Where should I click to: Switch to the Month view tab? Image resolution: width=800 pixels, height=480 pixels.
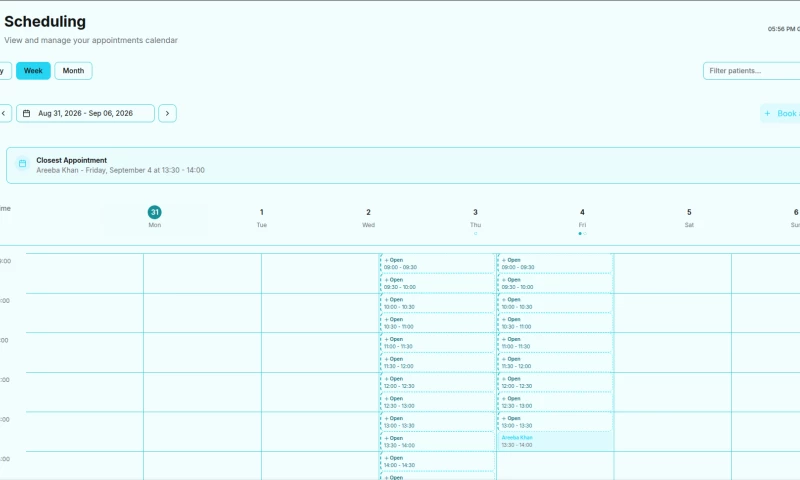point(73,71)
